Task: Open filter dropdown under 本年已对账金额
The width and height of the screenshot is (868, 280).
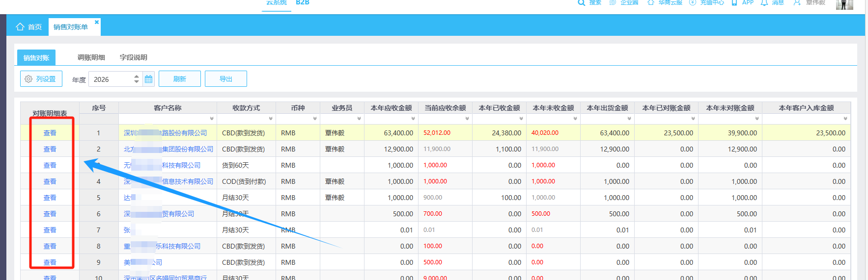Action: click(x=693, y=119)
